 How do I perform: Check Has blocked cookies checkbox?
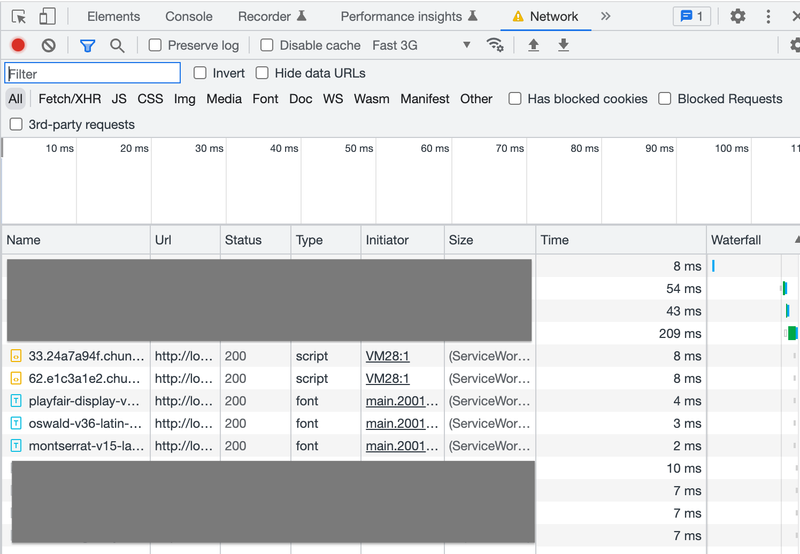point(515,98)
